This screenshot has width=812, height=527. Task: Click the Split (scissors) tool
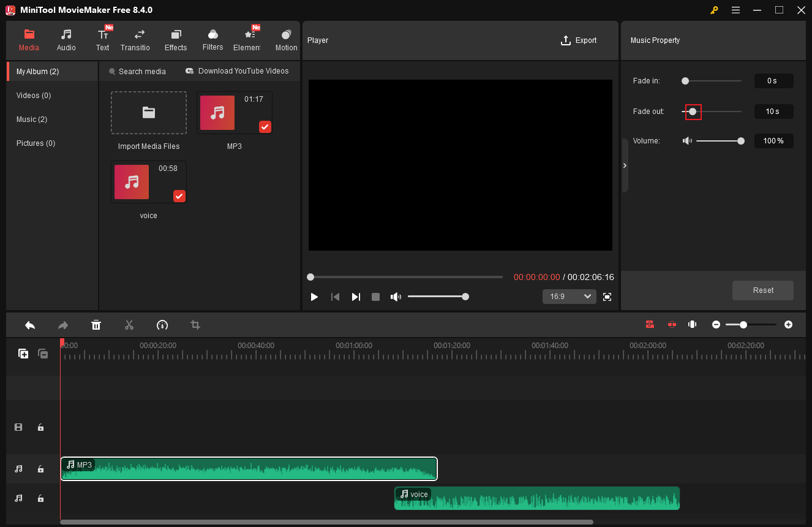point(129,325)
